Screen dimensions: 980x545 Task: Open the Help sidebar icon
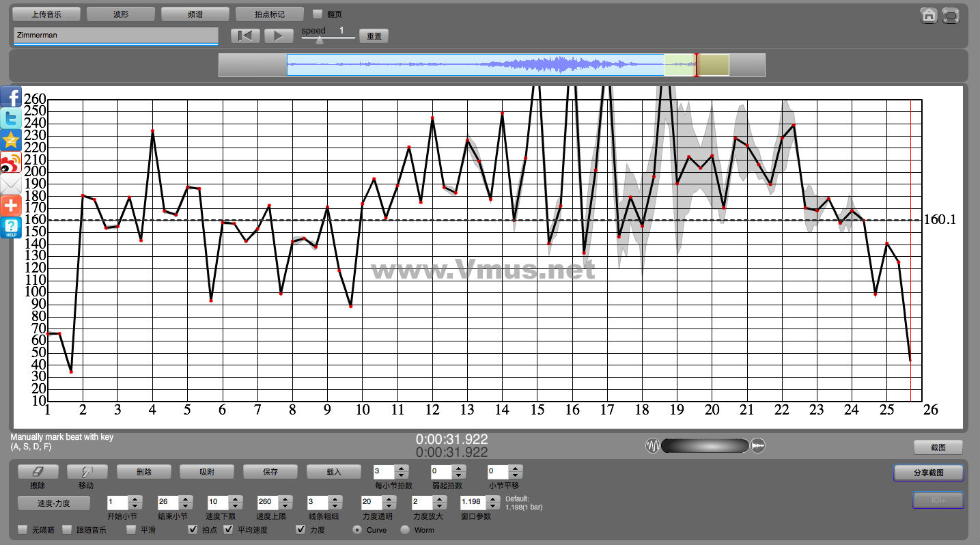pyautogui.click(x=11, y=227)
